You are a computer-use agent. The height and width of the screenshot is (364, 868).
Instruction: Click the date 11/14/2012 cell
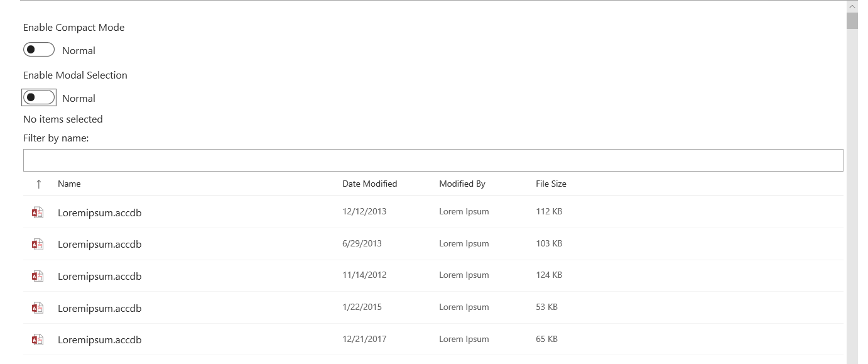tap(364, 275)
